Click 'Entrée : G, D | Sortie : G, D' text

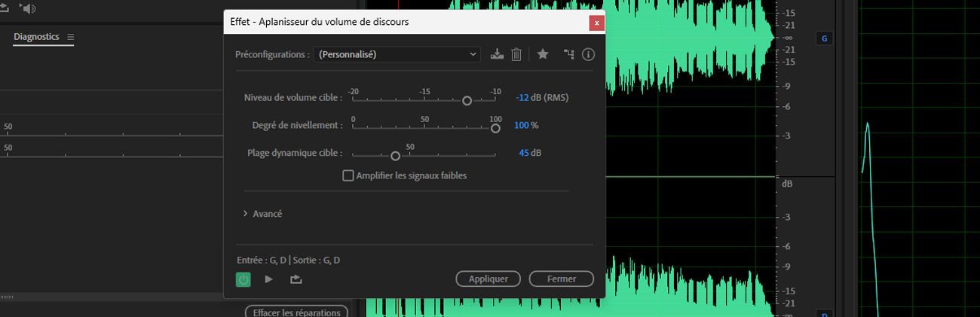[288, 261]
